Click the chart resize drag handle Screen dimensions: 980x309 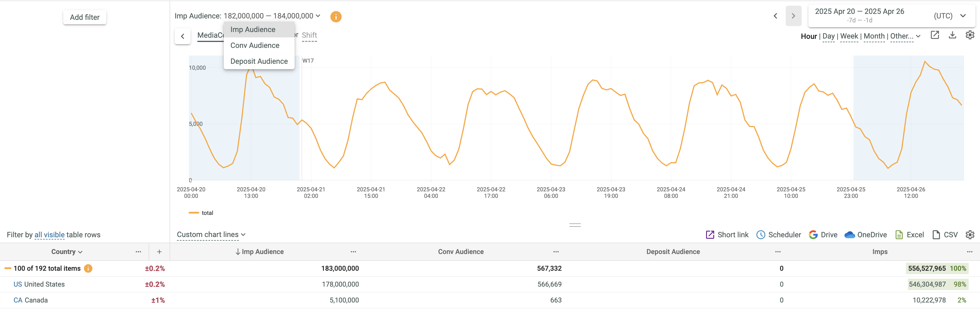(575, 225)
